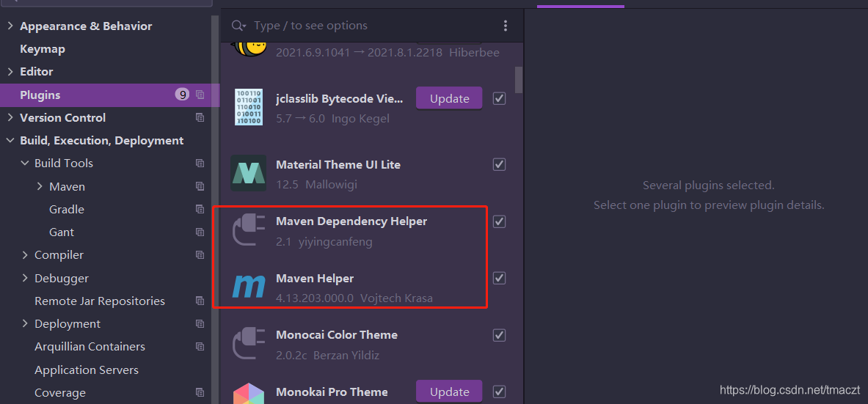Screen dimensions: 868x404
Task: Click the search magnifier icon in plugins
Action: click(x=238, y=26)
